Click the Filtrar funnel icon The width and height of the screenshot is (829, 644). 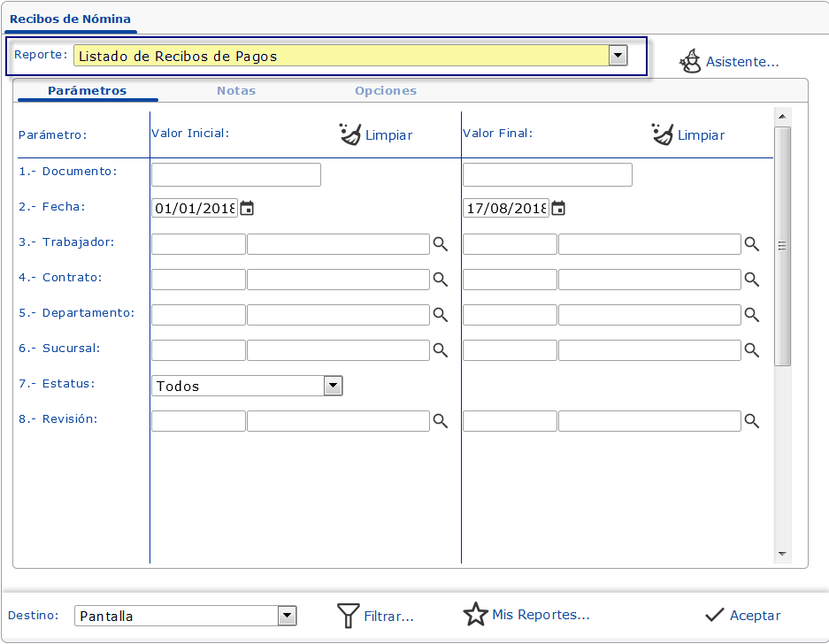[348, 616]
